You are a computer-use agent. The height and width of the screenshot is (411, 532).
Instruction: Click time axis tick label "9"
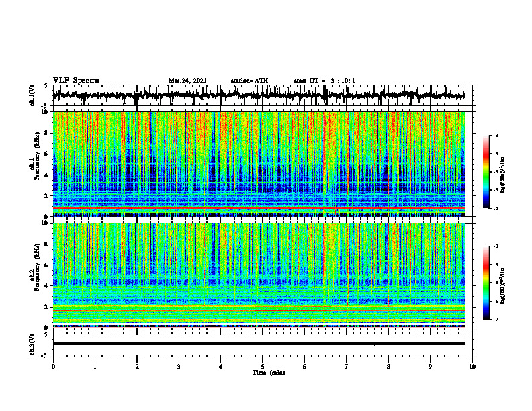tap(430, 367)
